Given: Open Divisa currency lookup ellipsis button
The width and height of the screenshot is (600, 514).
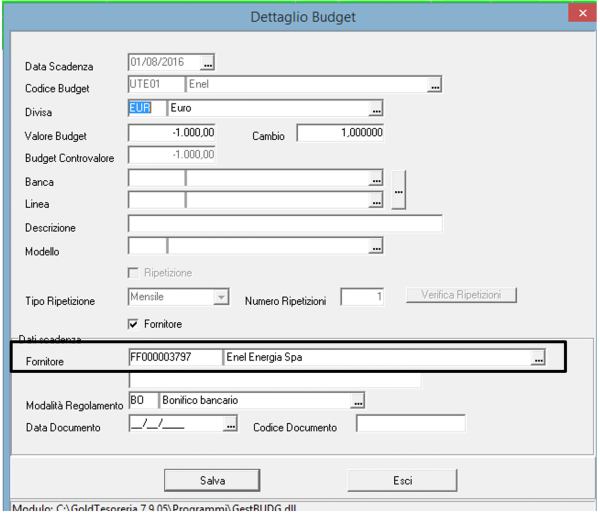Looking at the screenshot, I should coord(375,109).
